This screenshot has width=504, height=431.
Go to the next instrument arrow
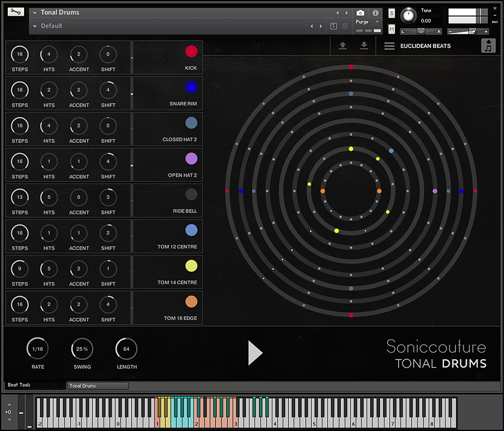pyautogui.click(x=347, y=13)
